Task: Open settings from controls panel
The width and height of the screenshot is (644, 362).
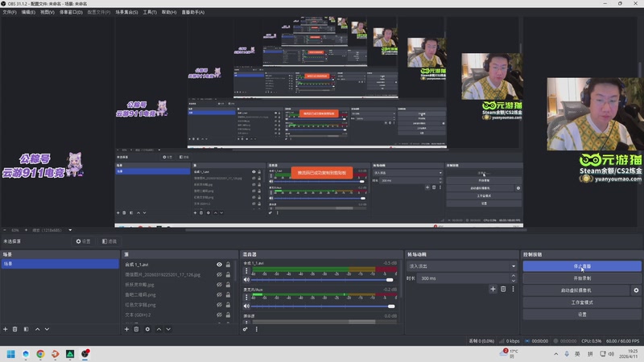Action: (582, 315)
